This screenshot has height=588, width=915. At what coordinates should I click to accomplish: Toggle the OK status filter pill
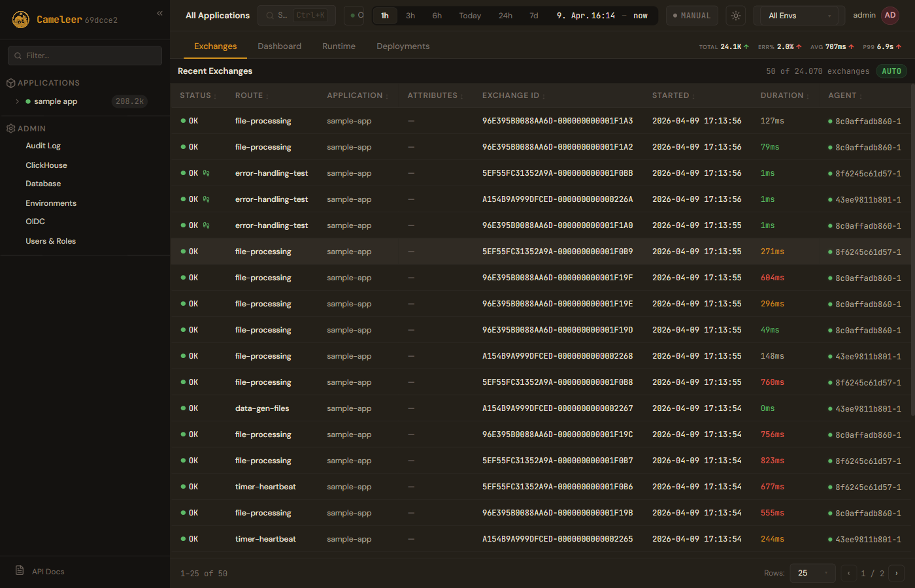354,16
